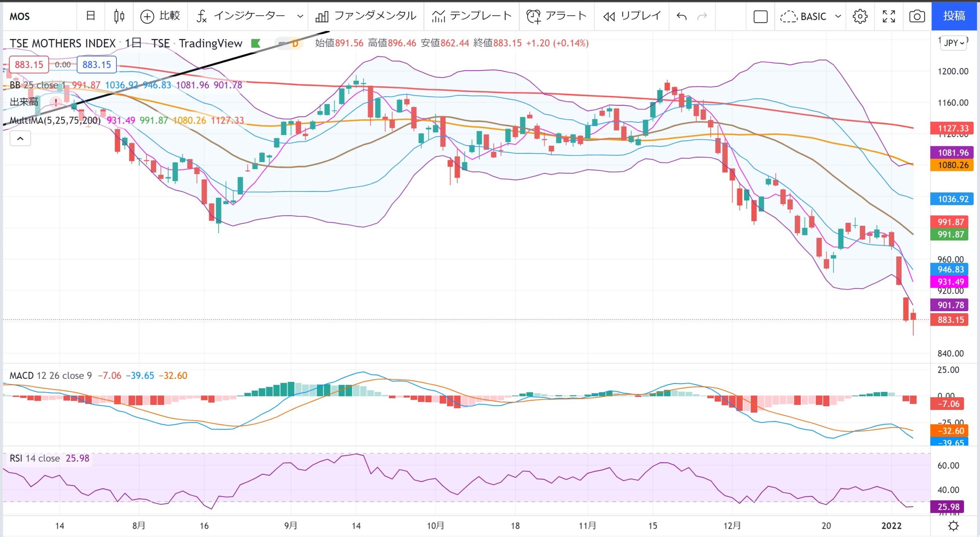The image size is (980, 537).
Task: Collapse the indicator legend with chevron
Action: [20, 139]
